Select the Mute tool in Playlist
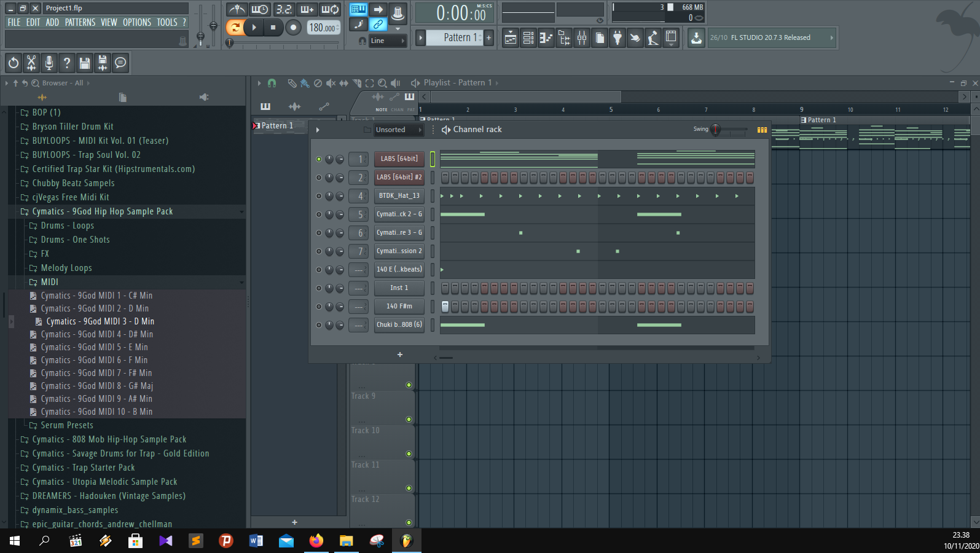This screenshot has height=553, width=980. pyautogui.click(x=331, y=83)
